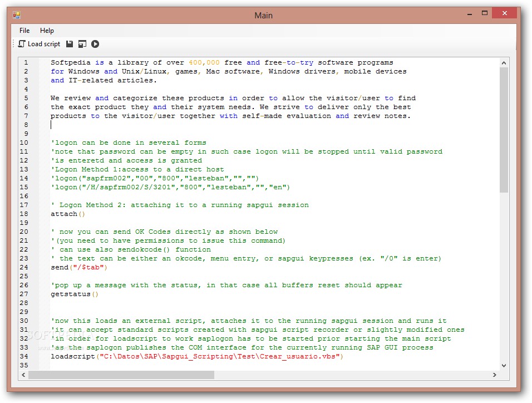Click the horizontal scrollbar left arrow

pos(23,375)
